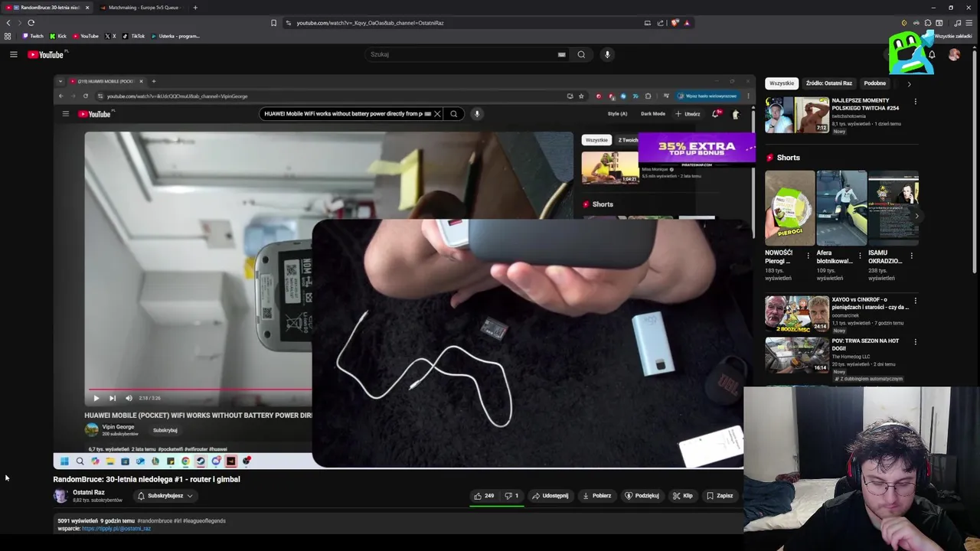This screenshot has width=980, height=551.
Task: Open YouTube notifications bell
Action: tap(932, 55)
